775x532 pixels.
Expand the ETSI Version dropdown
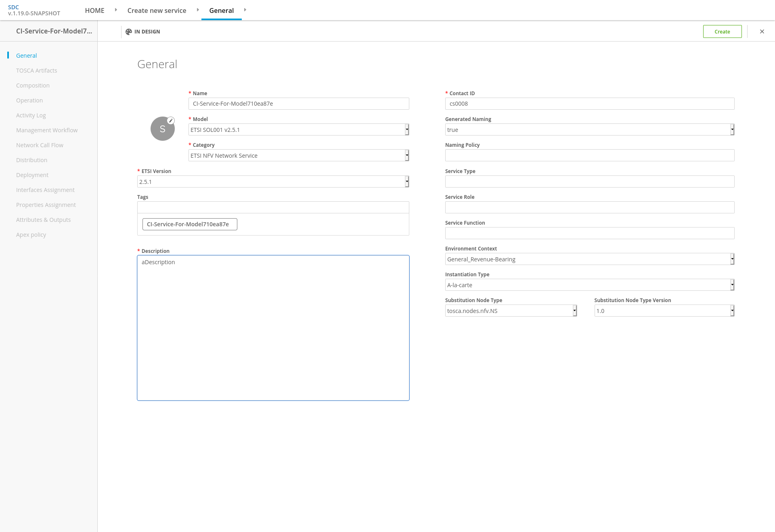(x=273, y=182)
